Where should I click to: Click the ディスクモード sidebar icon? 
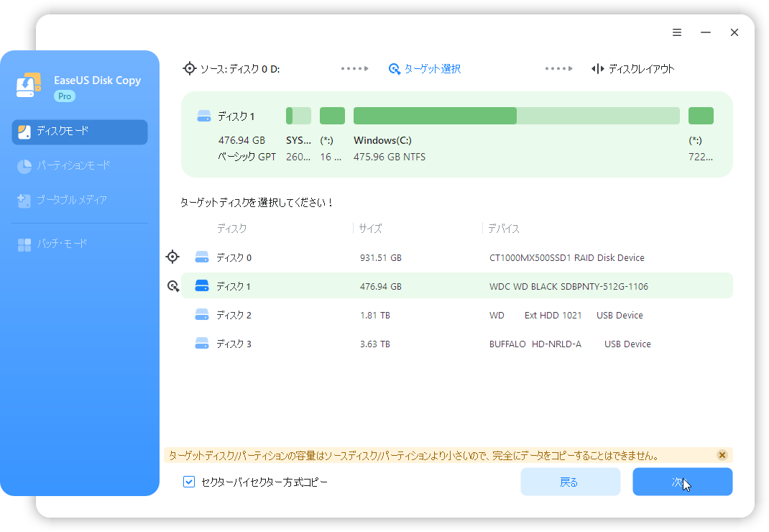[x=24, y=132]
